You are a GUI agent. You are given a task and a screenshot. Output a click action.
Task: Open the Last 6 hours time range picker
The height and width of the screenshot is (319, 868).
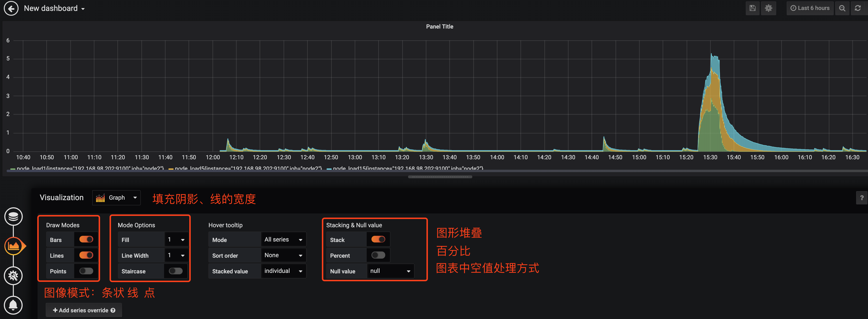810,8
